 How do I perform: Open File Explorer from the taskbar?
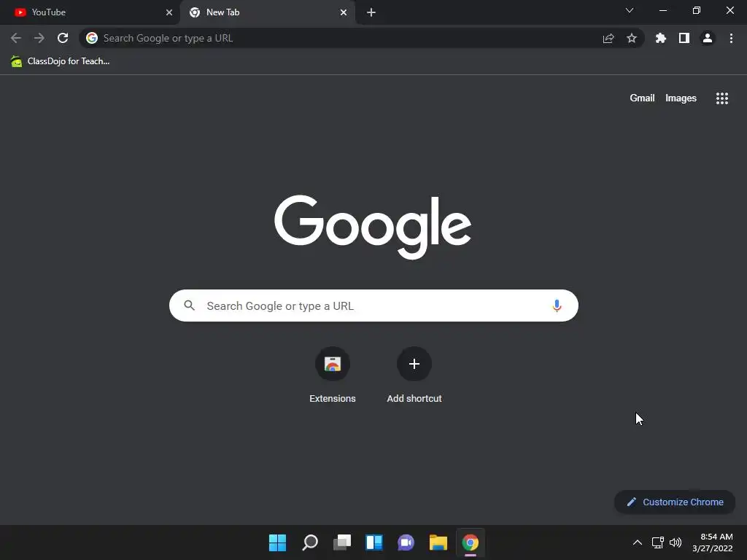click(x=438, y=542)
